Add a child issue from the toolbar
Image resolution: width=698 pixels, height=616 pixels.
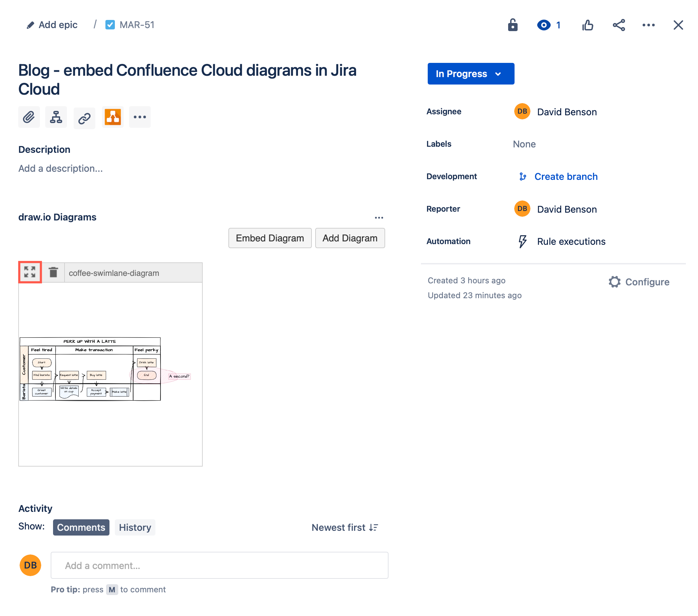[56, 117]
